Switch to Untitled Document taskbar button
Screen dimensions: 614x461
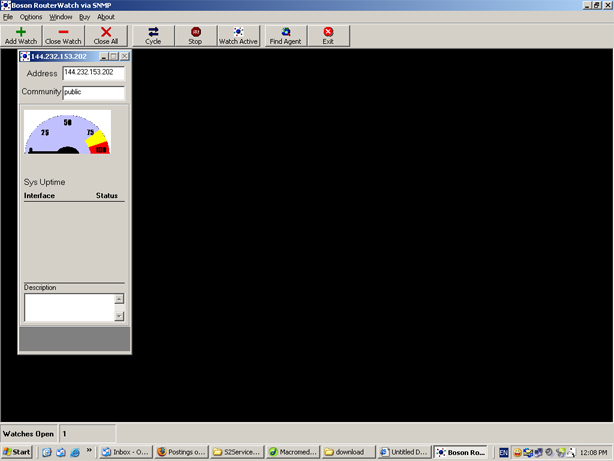405,452
